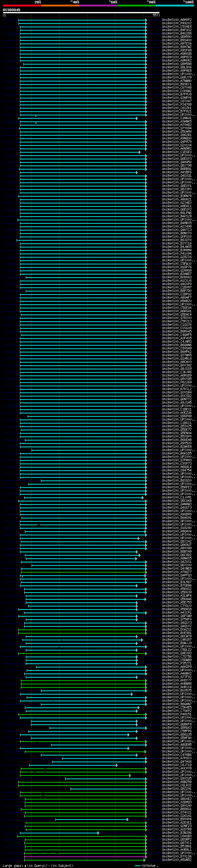Select the UniRef100_B9VVP6 label

(177, 819)
